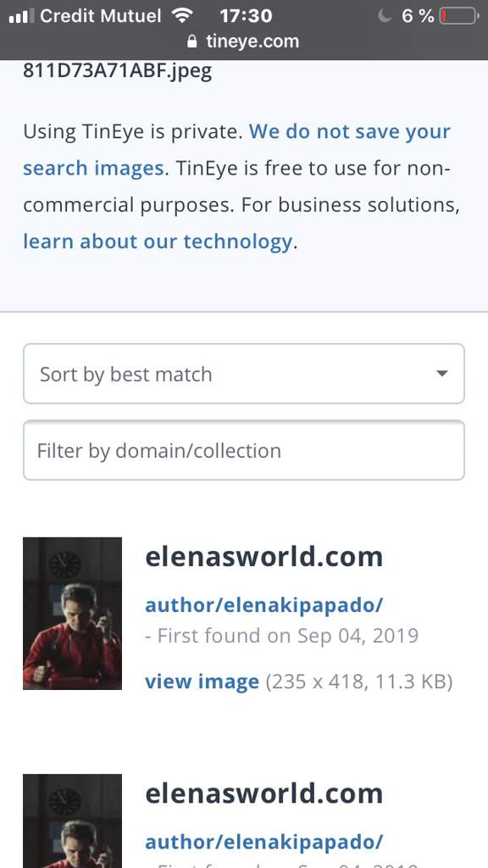The height and width of the screenshot is (868, 488).
Task: Follow the 'learn about our technology' link
Action: 158,242
